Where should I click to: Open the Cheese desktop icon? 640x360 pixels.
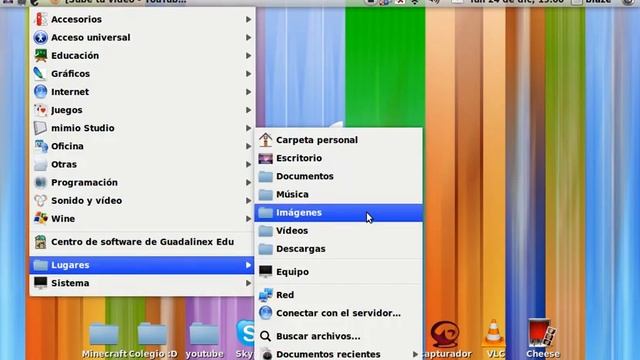(x=542, y=332)
